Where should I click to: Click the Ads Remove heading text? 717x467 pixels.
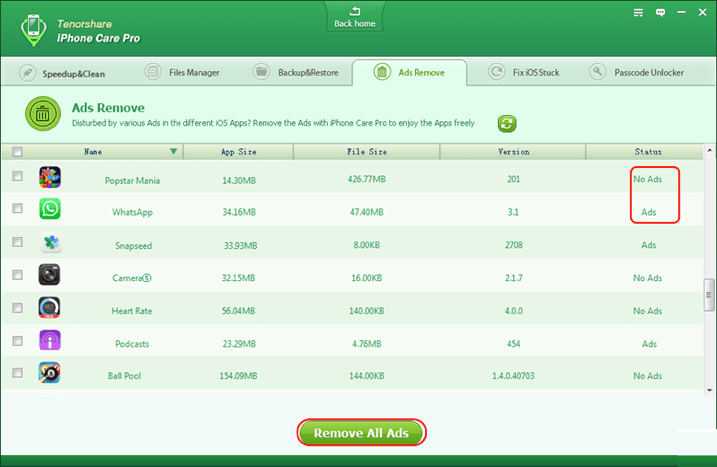[x=108, y=108]
